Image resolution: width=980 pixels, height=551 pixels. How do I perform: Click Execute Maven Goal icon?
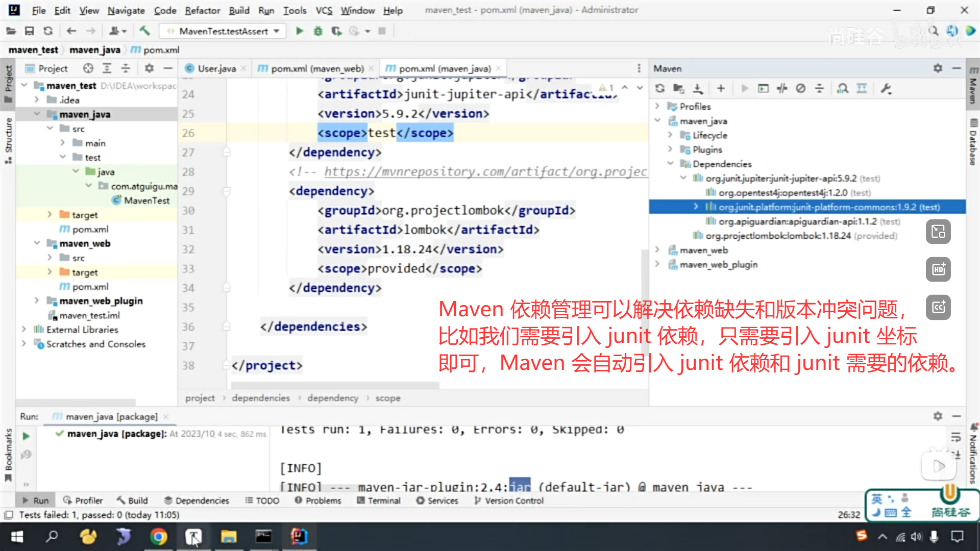click(763, 88)
